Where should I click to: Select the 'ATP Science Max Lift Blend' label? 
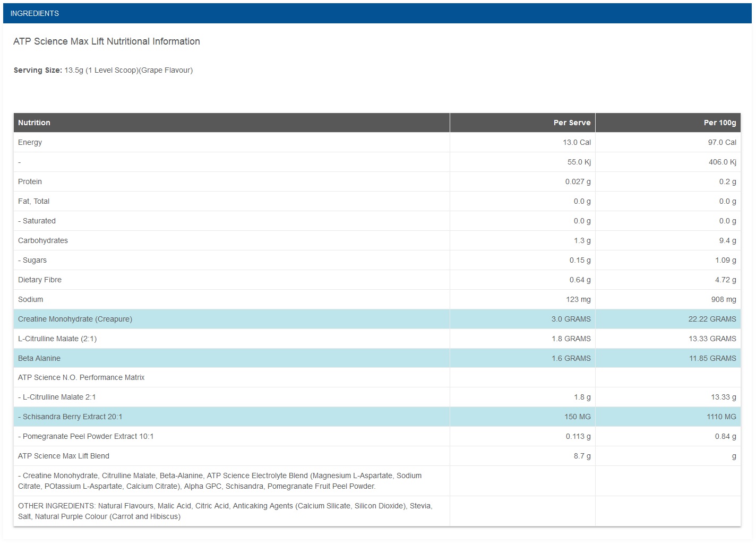point(64,456)
